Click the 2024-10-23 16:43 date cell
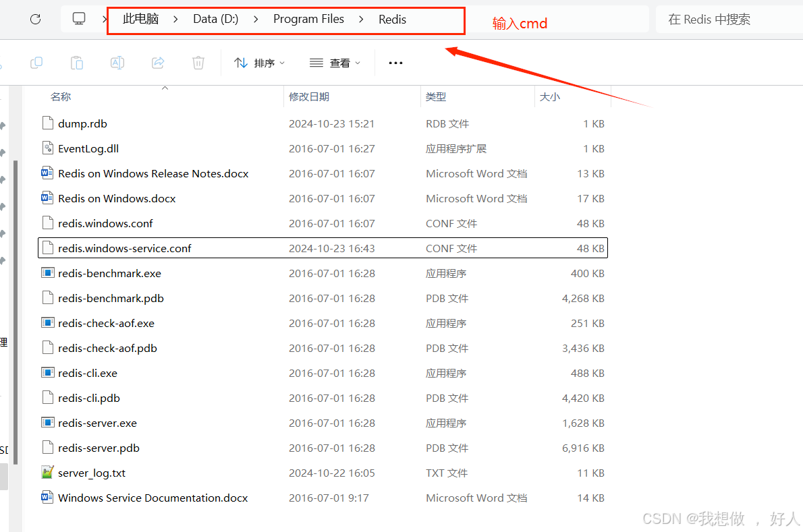803x532 pixels. pos(332,249)
